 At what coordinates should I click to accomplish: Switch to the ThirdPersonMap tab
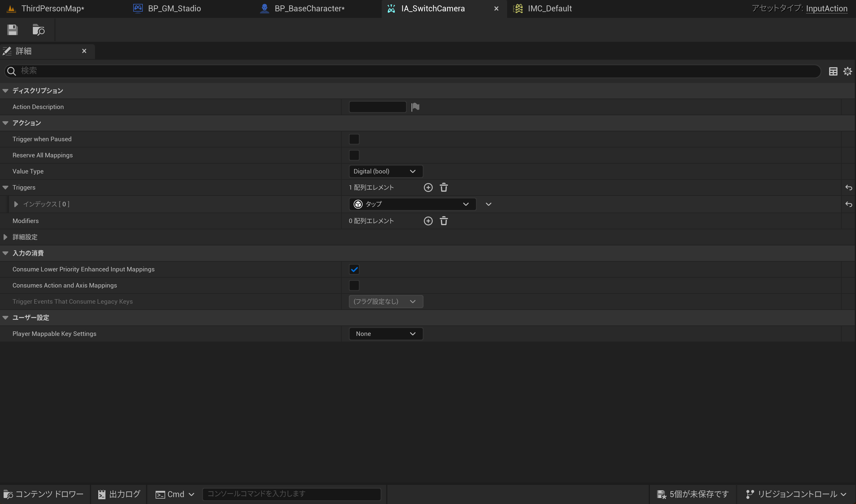[52, 8]
